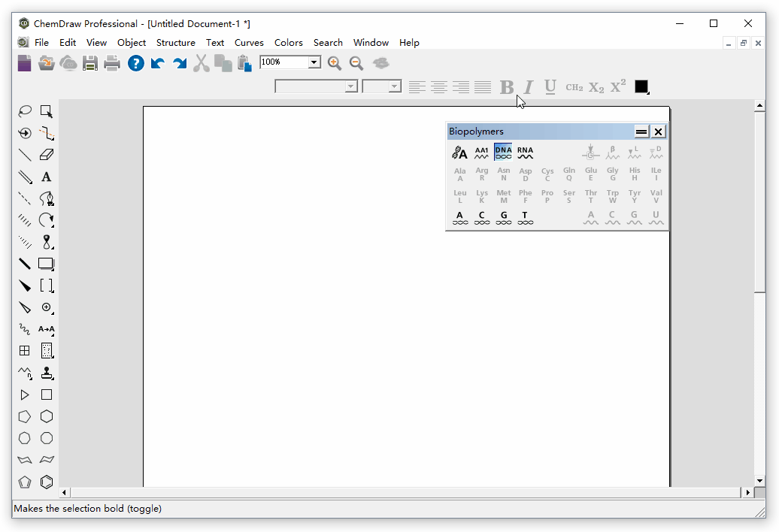Select the Chemical Symbols tool
Screen dimensions: 779x532
click(46, 307)
